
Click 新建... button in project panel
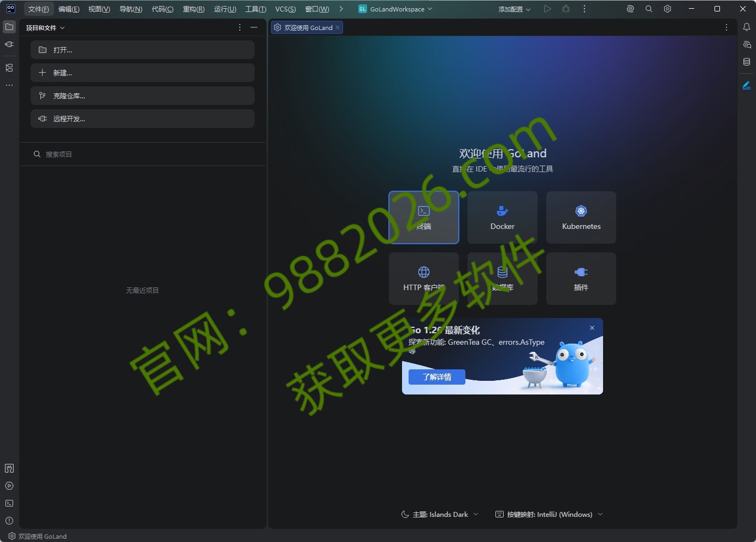[x=143, y=73]
